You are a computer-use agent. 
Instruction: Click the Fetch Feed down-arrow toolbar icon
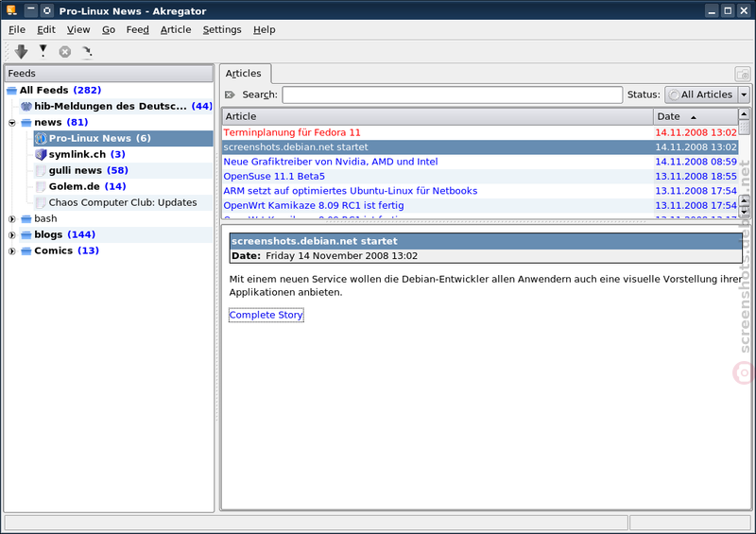coord(21,51)
